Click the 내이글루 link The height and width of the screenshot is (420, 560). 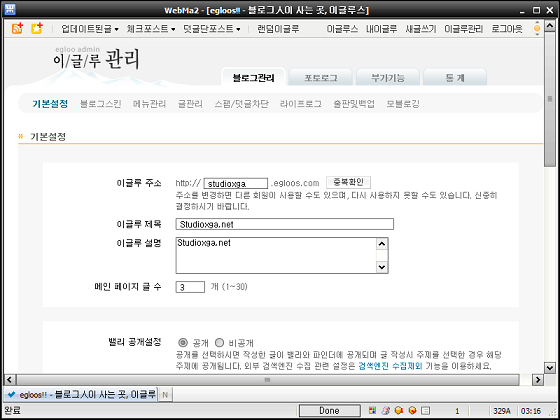point(381,29)
